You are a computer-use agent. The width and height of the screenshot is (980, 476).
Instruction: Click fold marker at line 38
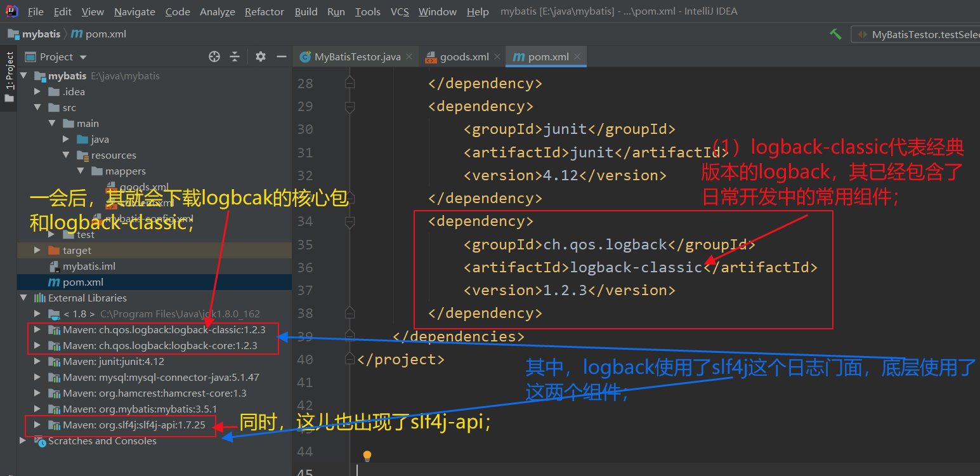coord(350,313)
